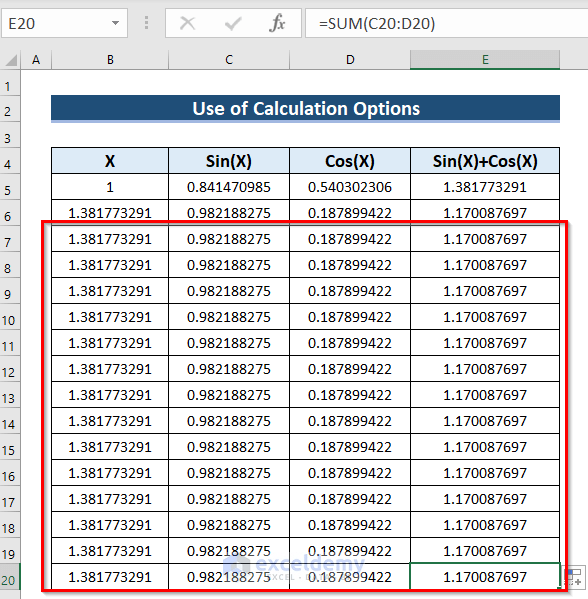Open the Auto Fill Options icon
Image resolution: width=588 pixels, height=599 pixels.
575,576
